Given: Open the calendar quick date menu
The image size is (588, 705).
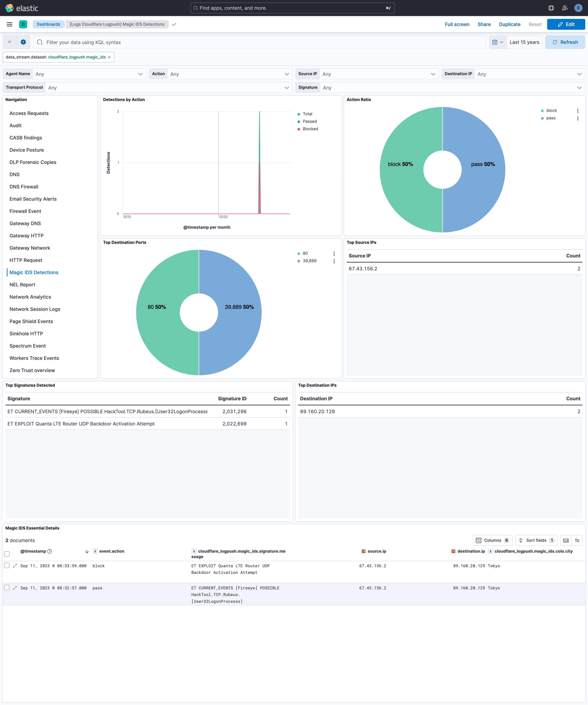Looking at the screenshot, I should pyautogui.click(x=497, y=42).
